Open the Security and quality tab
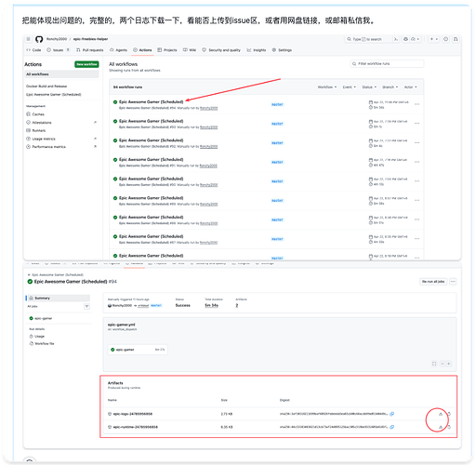 pyautogui.click(x=221, y=50)
